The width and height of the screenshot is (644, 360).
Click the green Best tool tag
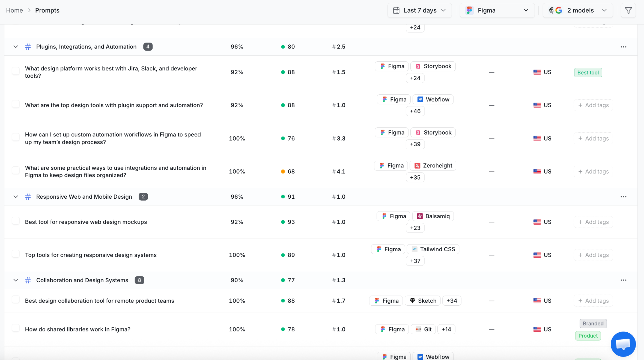tap(588, 73)
